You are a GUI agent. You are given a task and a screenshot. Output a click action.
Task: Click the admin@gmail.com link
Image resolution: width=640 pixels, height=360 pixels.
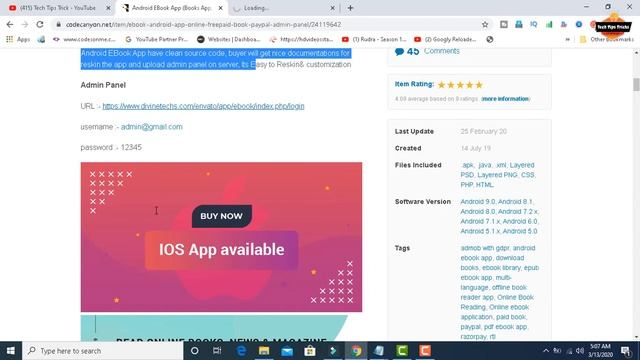(x=151, y=127)
